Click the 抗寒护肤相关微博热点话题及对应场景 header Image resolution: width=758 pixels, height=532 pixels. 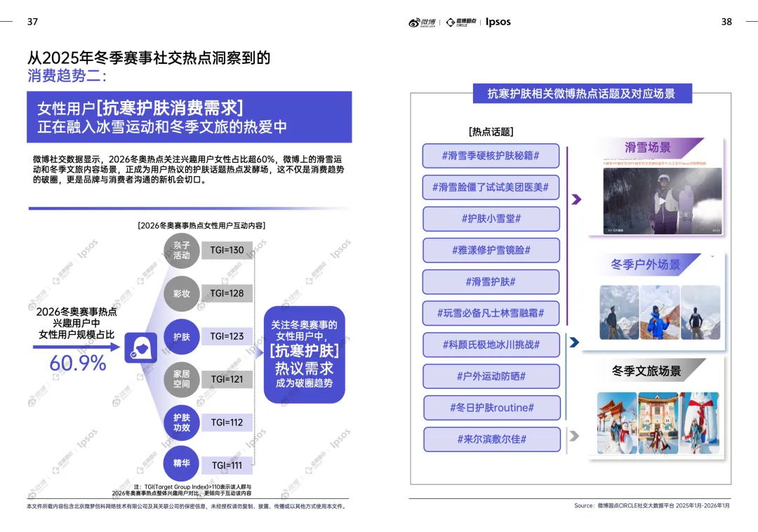tap(582, 94)
